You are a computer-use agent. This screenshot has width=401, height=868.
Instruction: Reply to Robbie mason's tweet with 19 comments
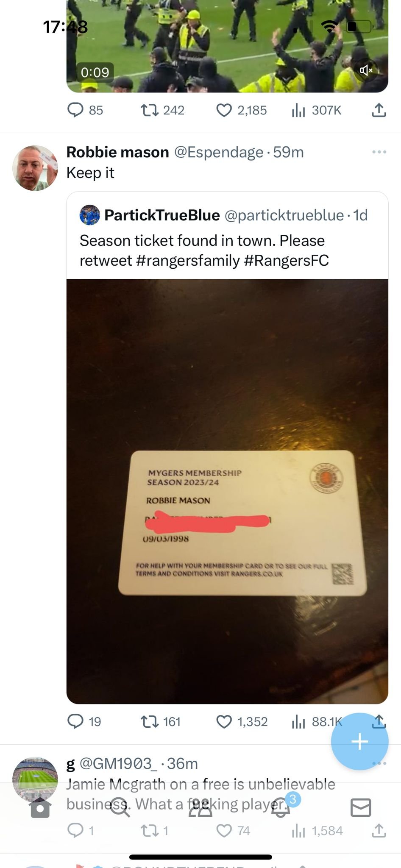point(84,721)
